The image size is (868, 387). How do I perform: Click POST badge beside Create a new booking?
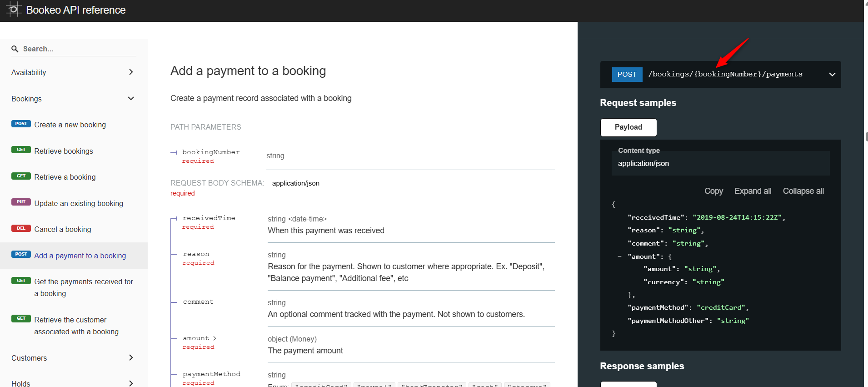pyautogui.click(x=21, y=124)
